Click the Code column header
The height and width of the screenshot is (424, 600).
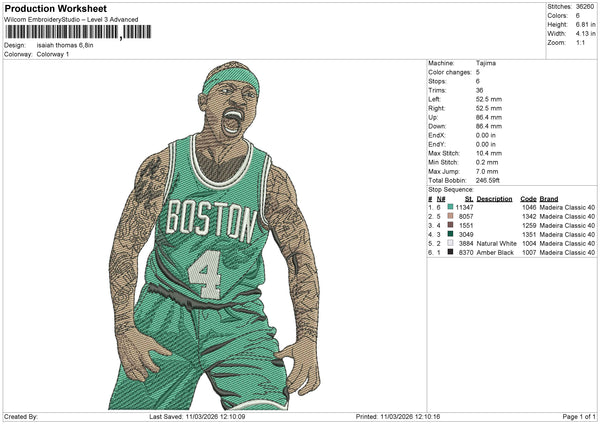[x=528, y=198]
